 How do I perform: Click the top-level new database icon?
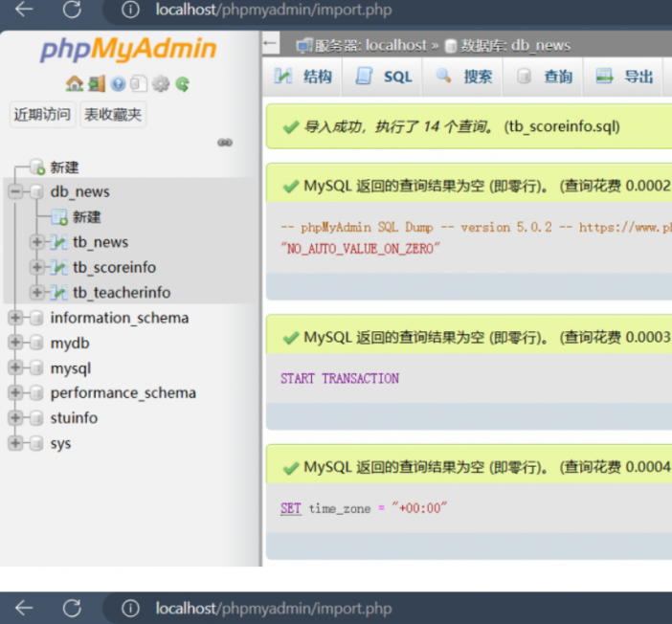(x=37, y=167)
